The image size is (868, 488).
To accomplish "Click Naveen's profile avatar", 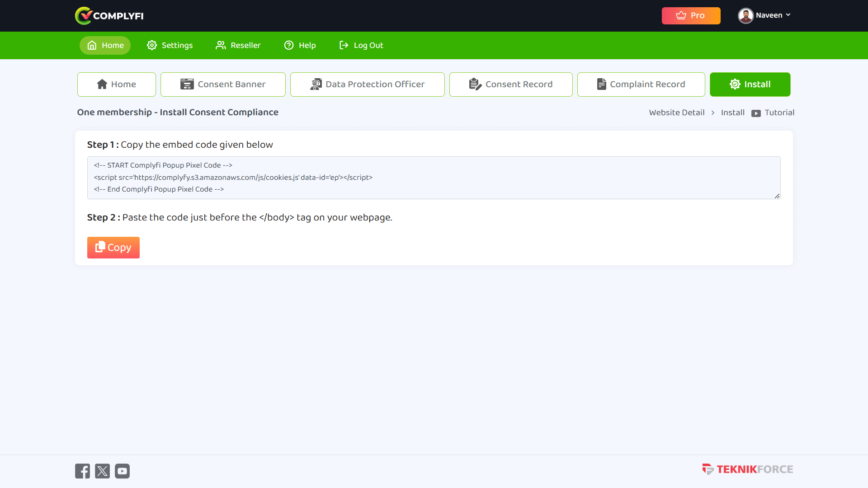I will coord(745,16).
